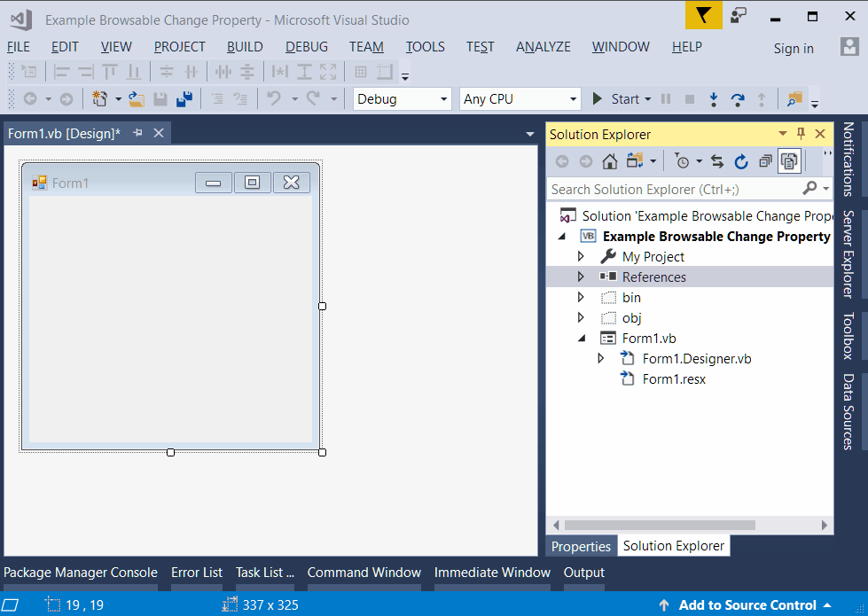Expand the bin folder node

click(581, 297)
